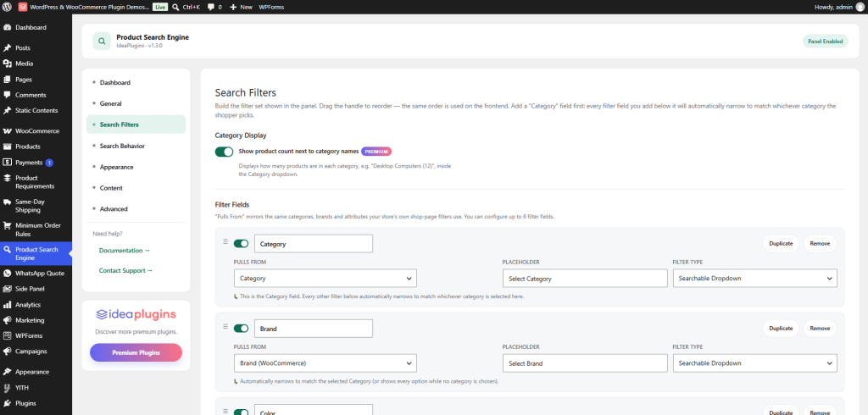Open the search icon beside Ctrl+K

click(x=175, y=7)
